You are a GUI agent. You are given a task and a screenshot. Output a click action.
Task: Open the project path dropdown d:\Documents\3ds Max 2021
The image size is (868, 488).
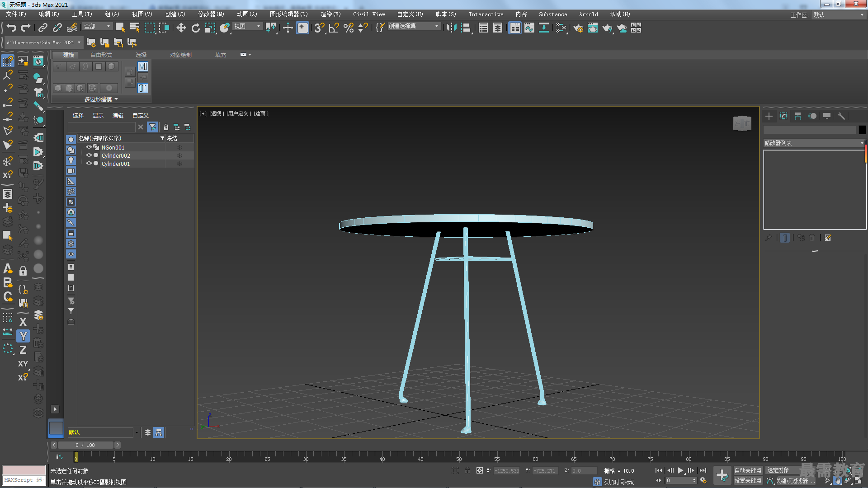(x=43, y=42)
